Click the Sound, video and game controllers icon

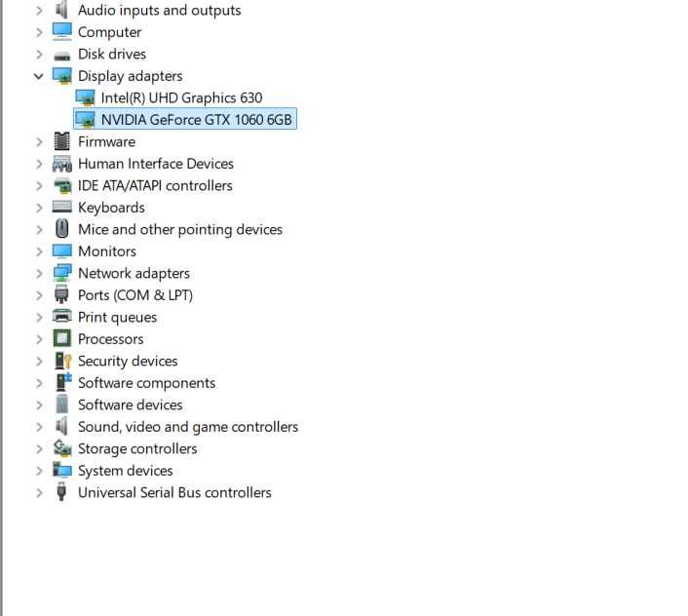61,426
